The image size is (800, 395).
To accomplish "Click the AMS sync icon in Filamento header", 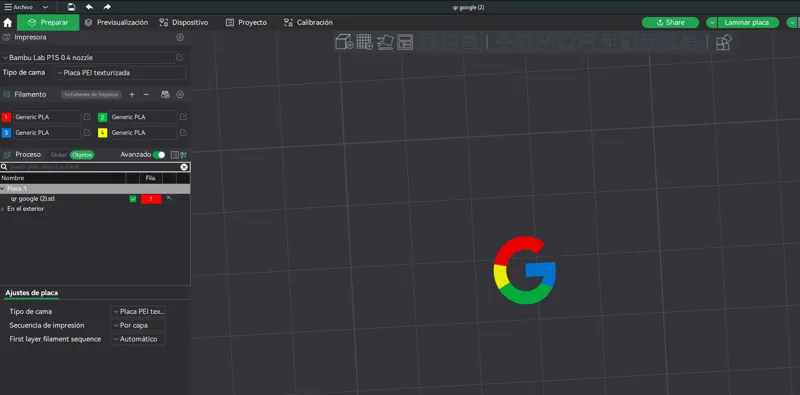I will pos(165,94).
